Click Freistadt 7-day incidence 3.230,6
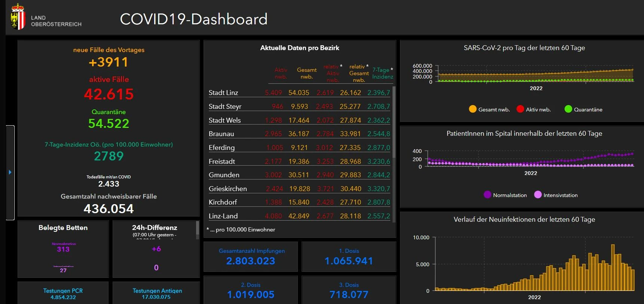 coord(379,162)
